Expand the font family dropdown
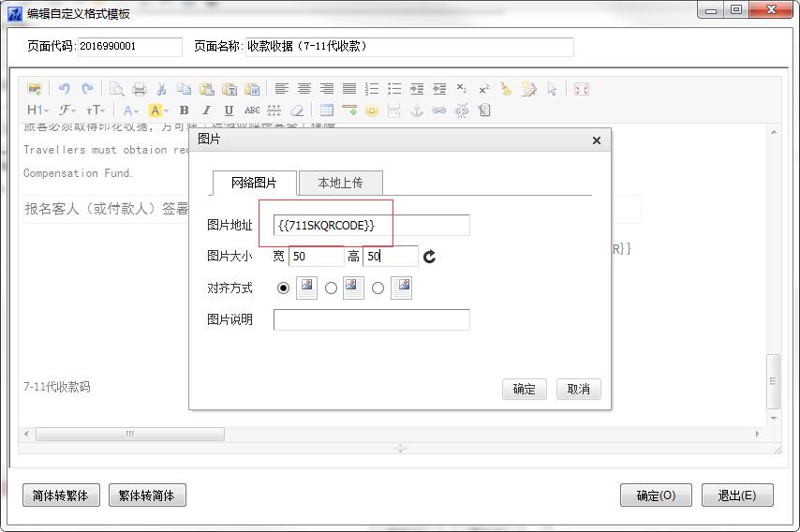This screenshot has width=800, height=532. click(x=68, y=111)
